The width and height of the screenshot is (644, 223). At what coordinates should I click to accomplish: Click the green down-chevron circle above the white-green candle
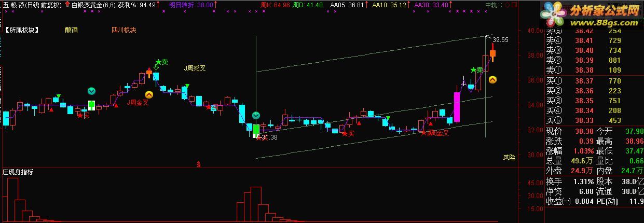click(x=91, y=91)
